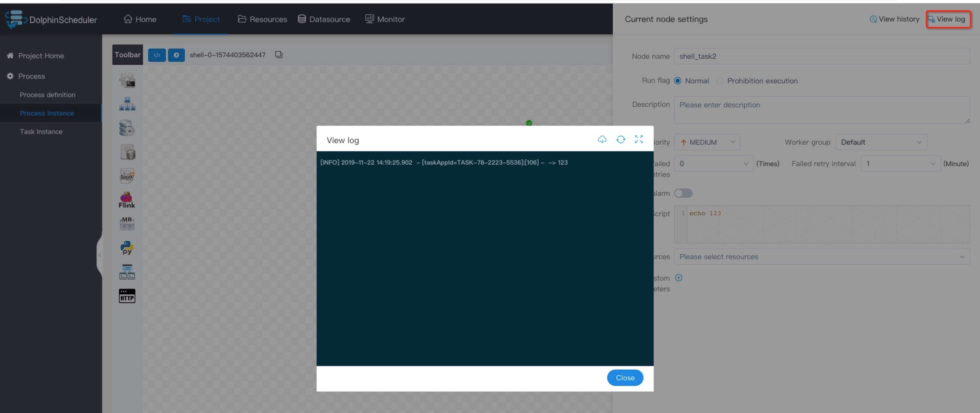Toggle the timeout alarm switch
The image size is (980, 413).
683,193
